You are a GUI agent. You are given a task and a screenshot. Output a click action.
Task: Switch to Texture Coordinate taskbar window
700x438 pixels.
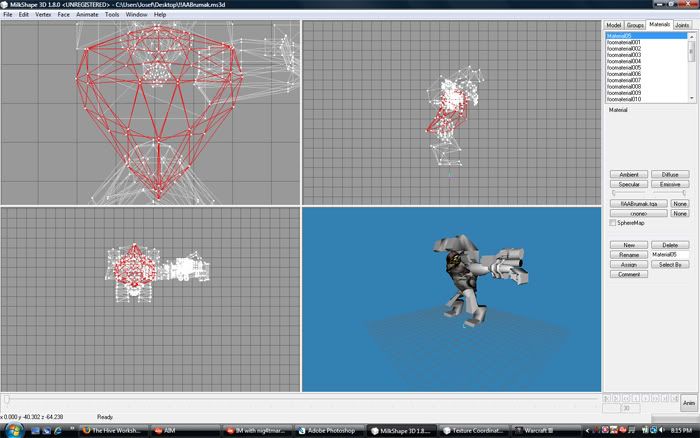click(473, 430)
